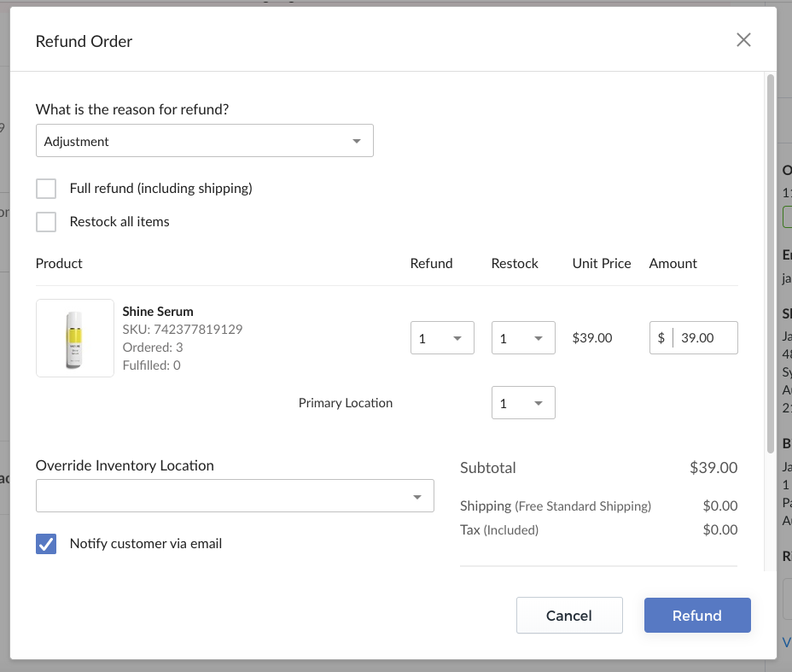Viewport: 792px width, 672px height.
Task: Click the dialog's vertical scrollbar
Action: pos(771,263)
